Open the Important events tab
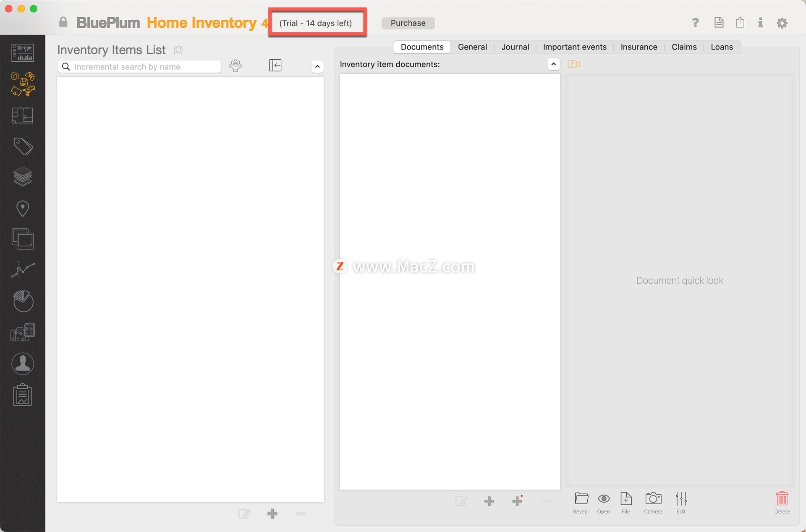Viewport: 806px width, 532px height. point(575,47)
